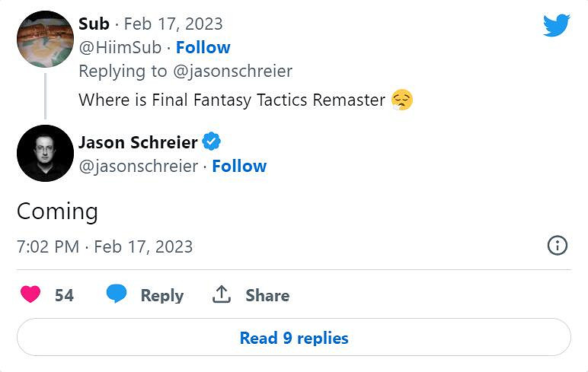588x372 pixels.
Task: Open the @jasonschreier handle under Jason Schreier
Action: (x=138, y=166)
